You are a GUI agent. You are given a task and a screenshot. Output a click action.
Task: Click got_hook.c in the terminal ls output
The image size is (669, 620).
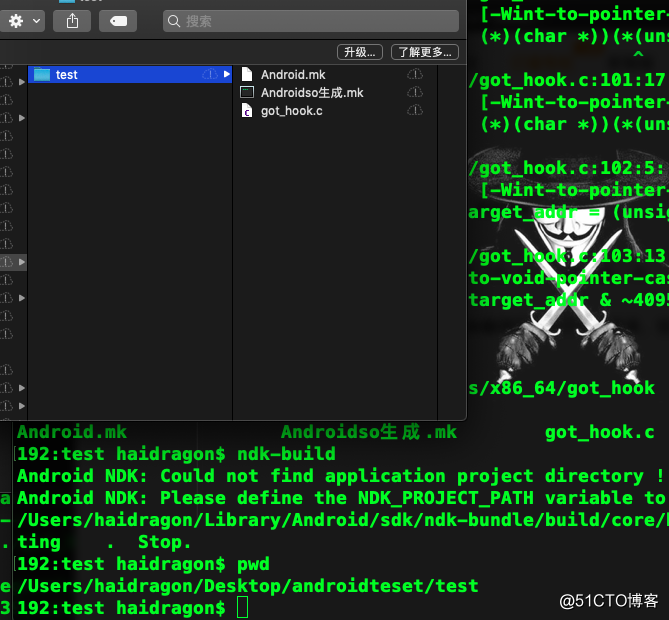[x=599, y=432]
